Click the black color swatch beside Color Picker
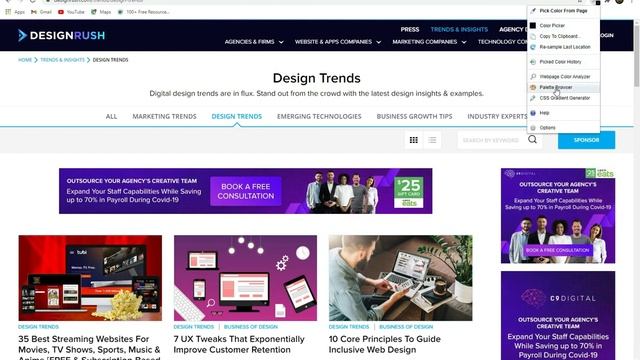 [x=533, y=26]
